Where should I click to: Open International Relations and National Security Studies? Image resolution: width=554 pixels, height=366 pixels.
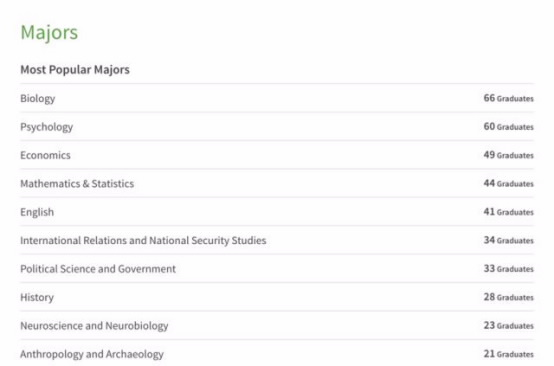pyautogui.click(x=143, y=241)
